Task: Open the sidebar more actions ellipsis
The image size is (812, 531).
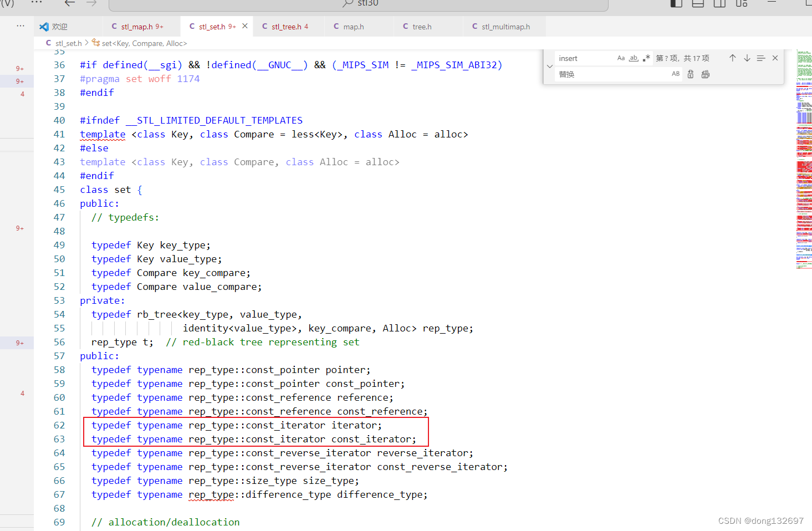Action: click(x=21, y=26)
